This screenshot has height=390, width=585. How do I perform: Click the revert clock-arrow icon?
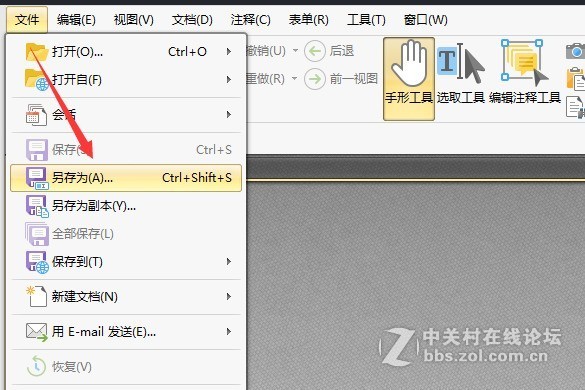36,366
